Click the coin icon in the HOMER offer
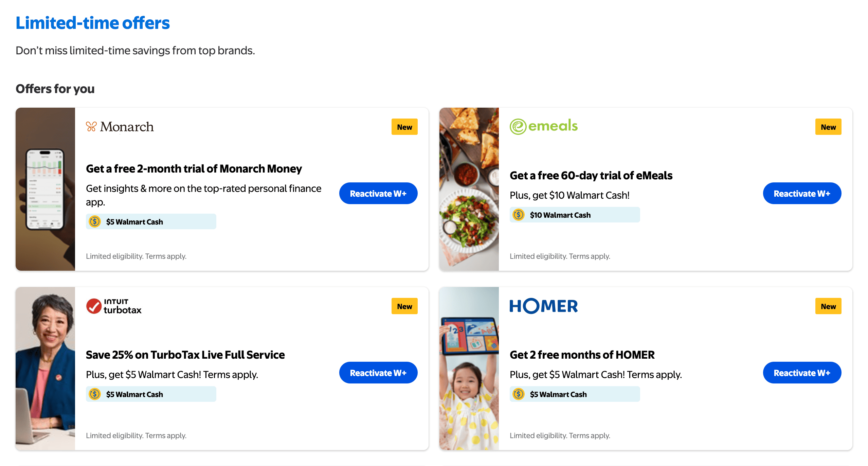868x466 pixels. pyautogui.click(x=519, y=394)
